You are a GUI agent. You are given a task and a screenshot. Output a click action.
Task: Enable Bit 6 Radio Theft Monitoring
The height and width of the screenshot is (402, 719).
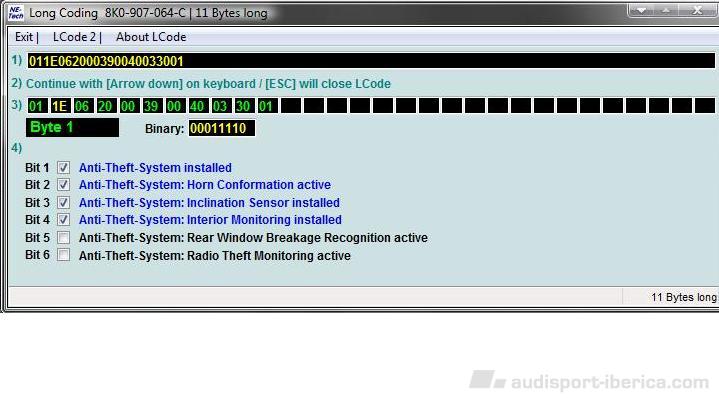63,255
